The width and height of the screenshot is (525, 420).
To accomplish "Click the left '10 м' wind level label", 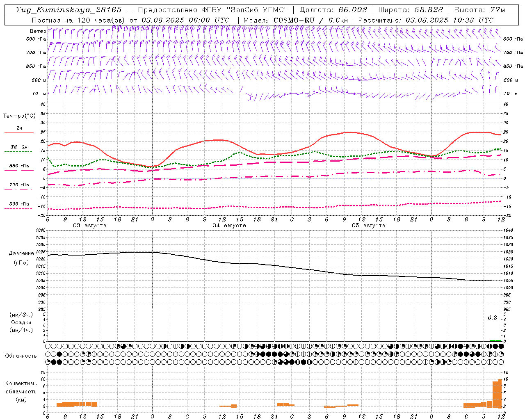I will [39, 94].
